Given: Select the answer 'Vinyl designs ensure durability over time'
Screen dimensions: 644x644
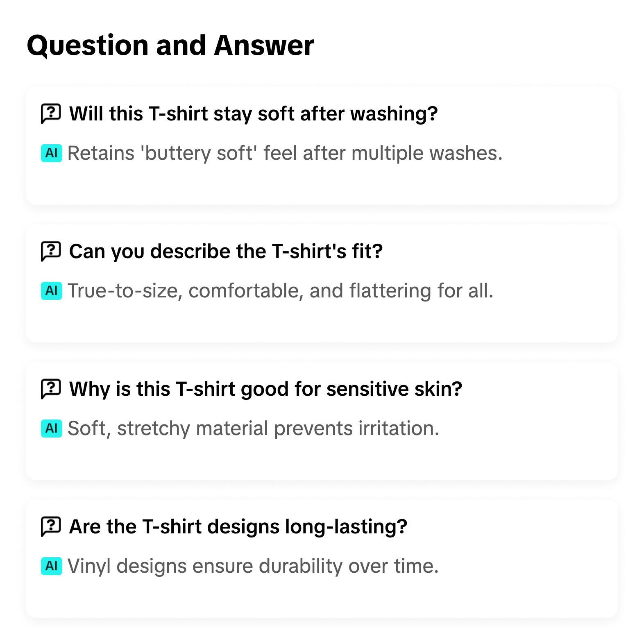Looking at the screenshot, I should pos(253,566).
